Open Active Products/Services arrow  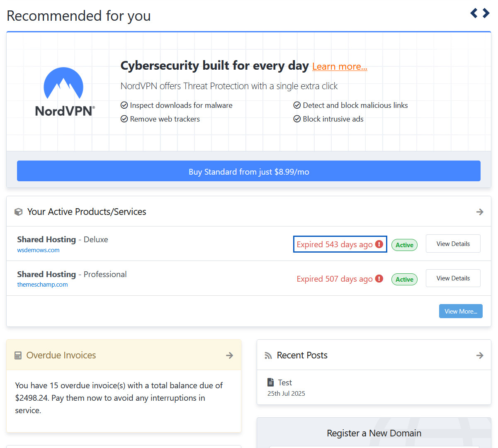pyautogui.click(x=480, y=212)
